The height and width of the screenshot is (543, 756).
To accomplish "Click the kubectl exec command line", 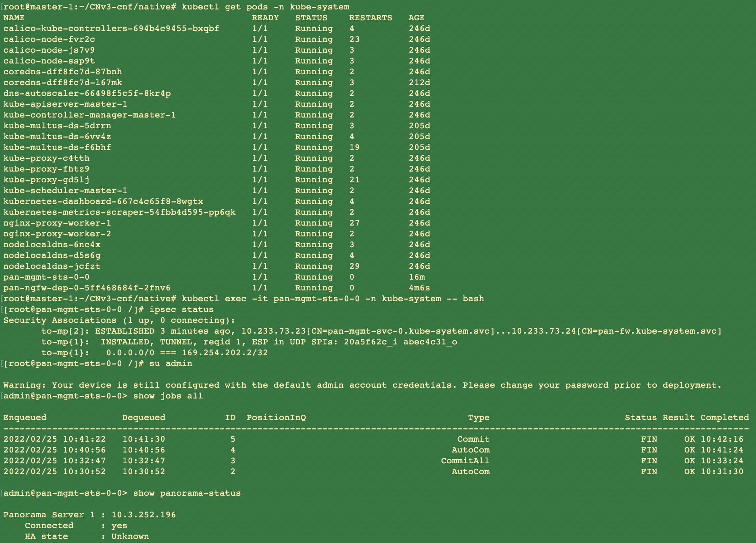I will (333, 299).
